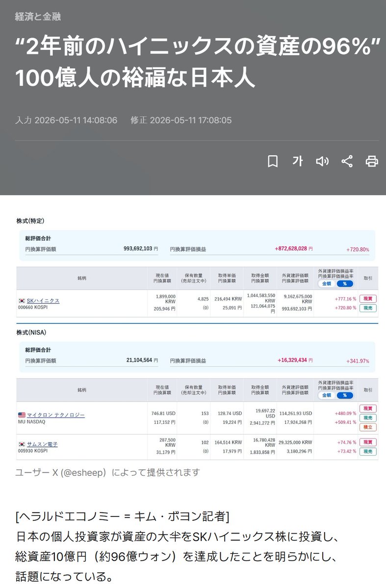Select % in 株式(特定) table toggle
Viewport: 386px width, 588px height.
point(344,283)
